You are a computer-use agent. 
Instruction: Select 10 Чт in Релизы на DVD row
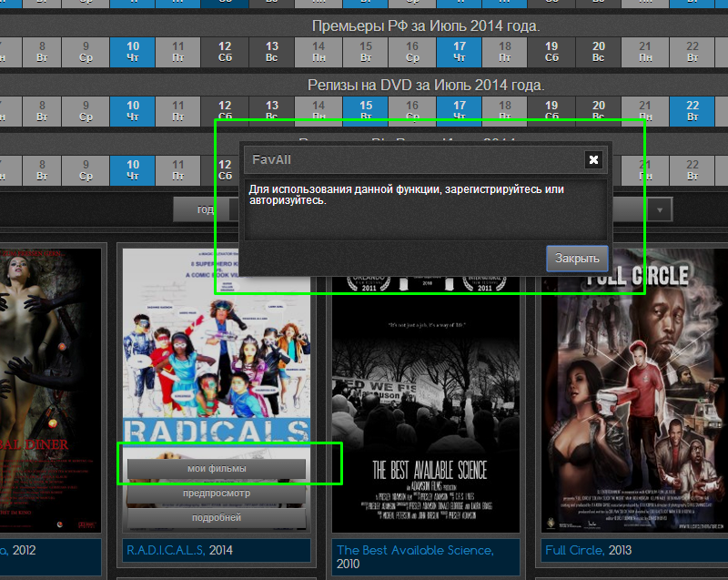[x=133, y=111]
